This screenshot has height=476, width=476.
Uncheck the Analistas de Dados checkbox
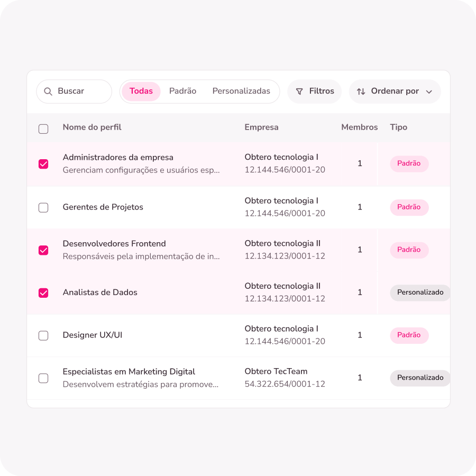(43, 292)
